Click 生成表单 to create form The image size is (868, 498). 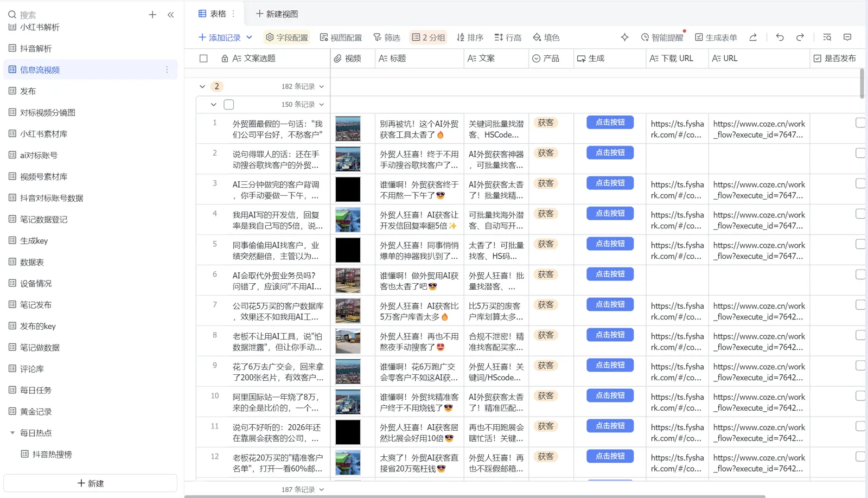(x=716, y=37)
